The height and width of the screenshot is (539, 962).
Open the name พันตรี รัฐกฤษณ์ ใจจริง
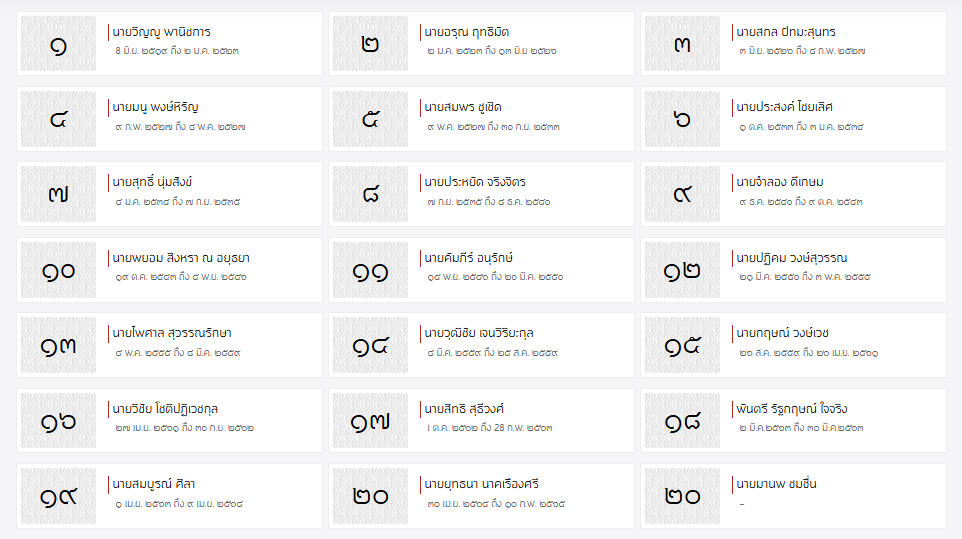coord(791,409)
